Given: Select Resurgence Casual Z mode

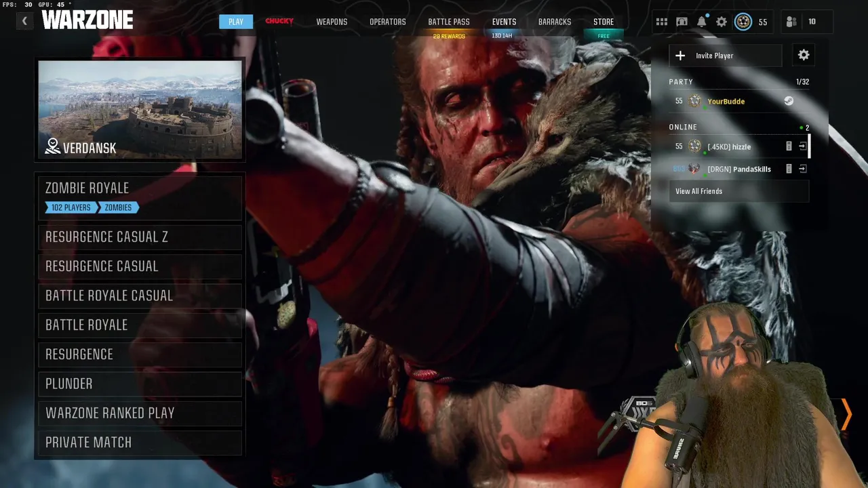Looking at the screenshot, I should click(140, 237).
